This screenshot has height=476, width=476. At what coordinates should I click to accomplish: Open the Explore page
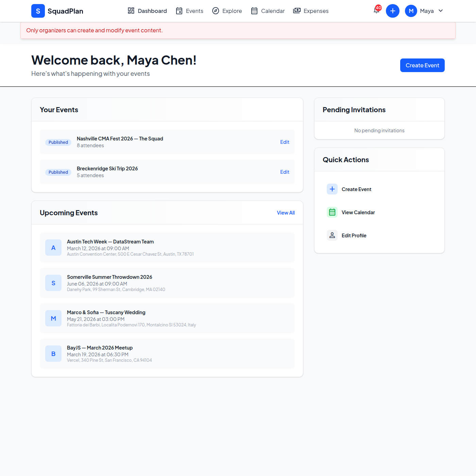point(227,11)
